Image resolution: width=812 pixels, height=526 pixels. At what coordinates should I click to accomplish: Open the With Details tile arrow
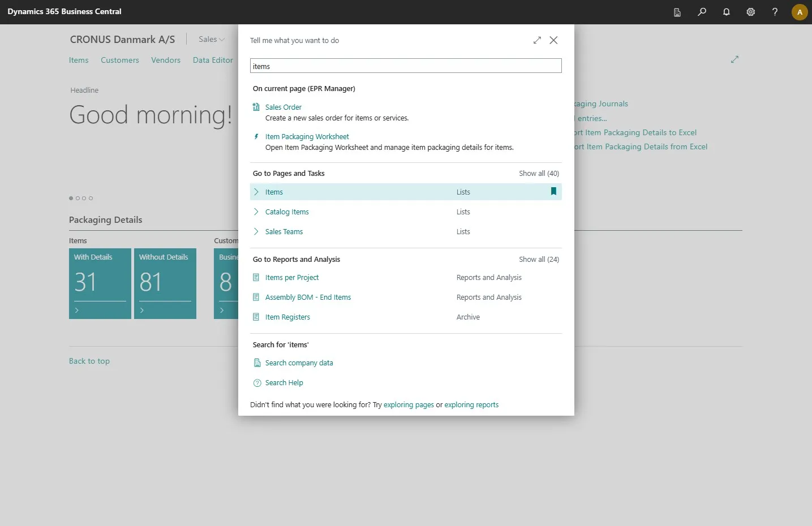point(77,311)
